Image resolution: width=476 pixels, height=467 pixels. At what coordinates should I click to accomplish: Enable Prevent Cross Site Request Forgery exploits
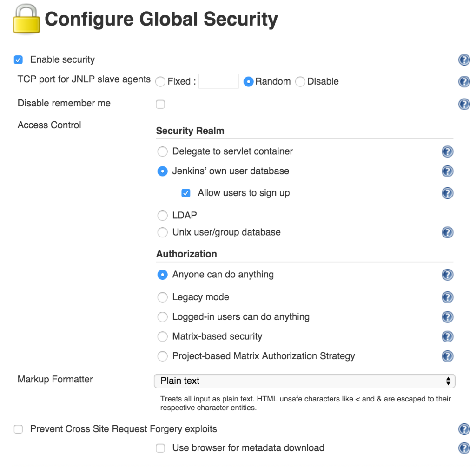coord(19,429)
